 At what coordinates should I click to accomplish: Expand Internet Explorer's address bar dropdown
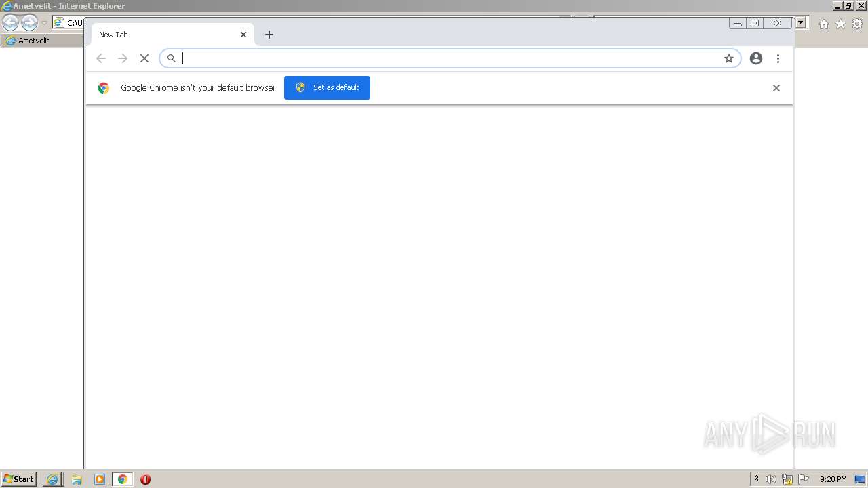(801, 23)
